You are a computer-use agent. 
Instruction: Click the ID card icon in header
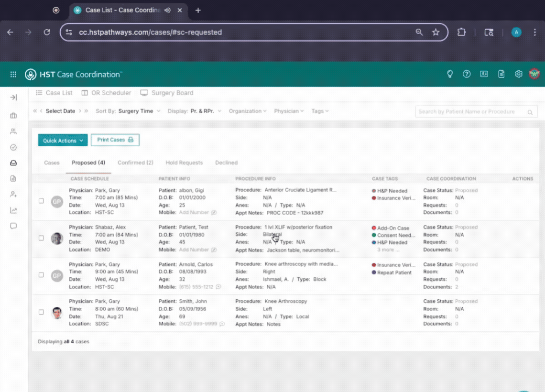484,74
